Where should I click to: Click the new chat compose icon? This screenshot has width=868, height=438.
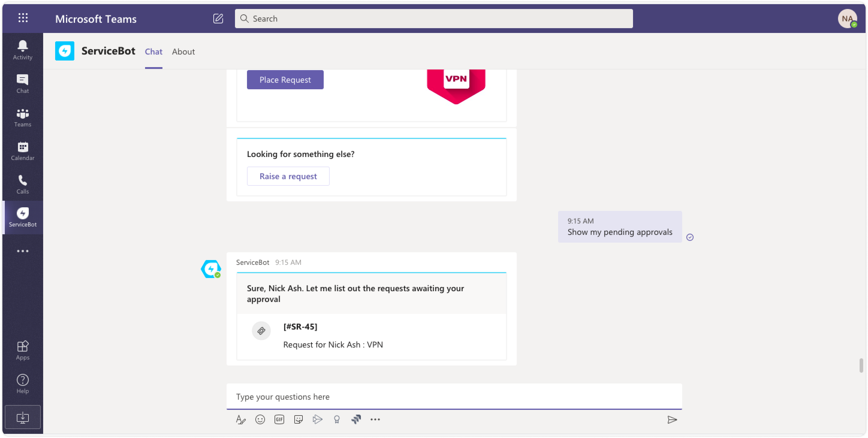[x=218, y=19]
